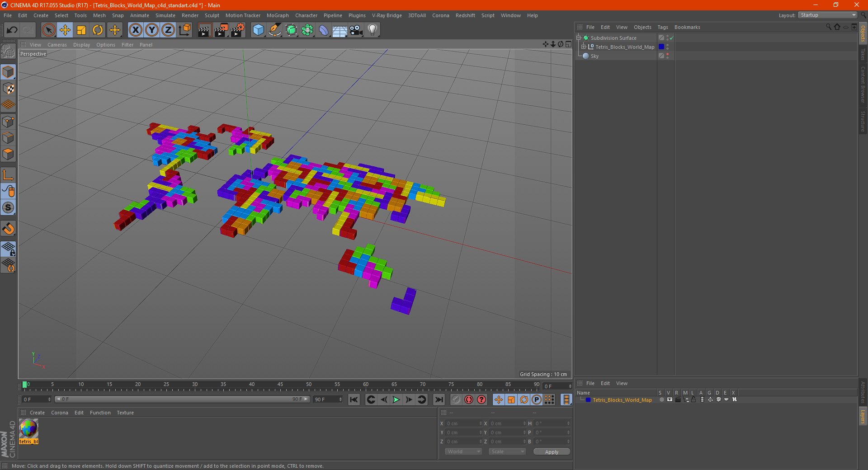
Task: Open viewport Cameras menu
Action: coord(57,45)
